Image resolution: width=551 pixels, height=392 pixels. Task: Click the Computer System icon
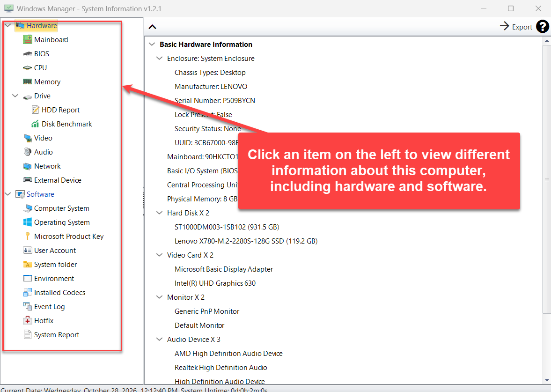click(x=28, y=208)
